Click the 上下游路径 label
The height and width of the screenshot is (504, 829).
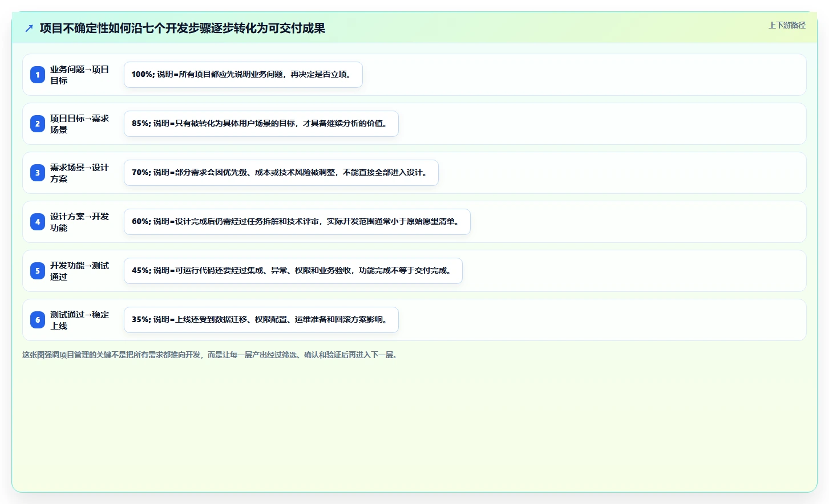[x=787, y=25]
